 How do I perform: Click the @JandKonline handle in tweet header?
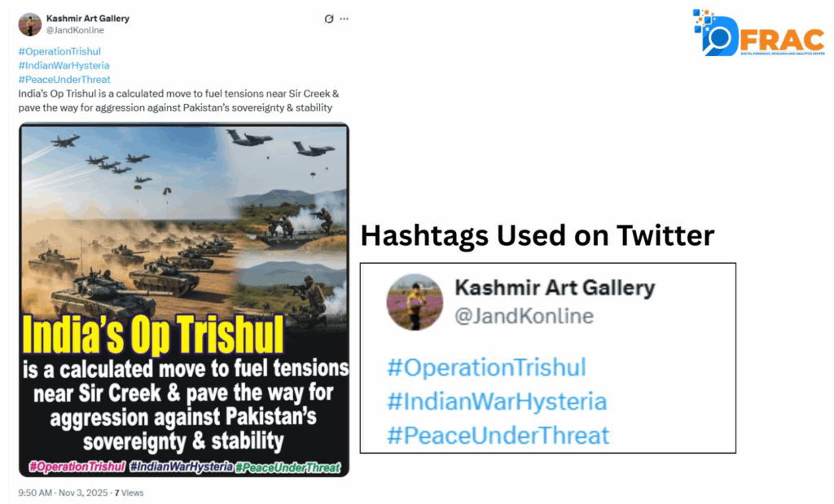(x=75, y=30)
